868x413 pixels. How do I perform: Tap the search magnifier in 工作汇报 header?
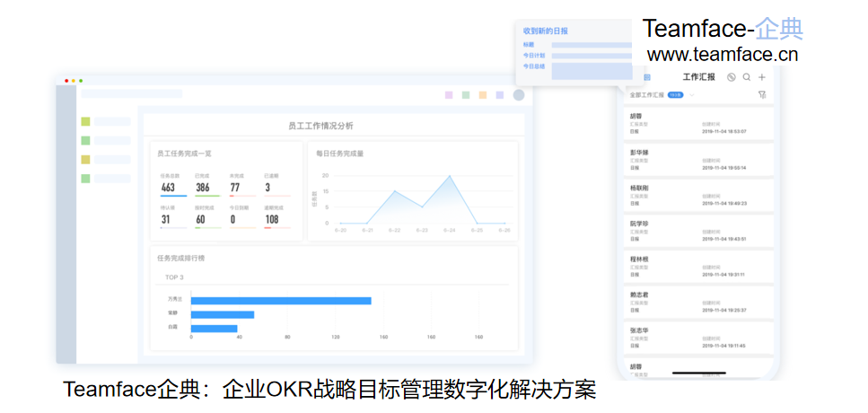pyautogui.click(x=747, y=77)
